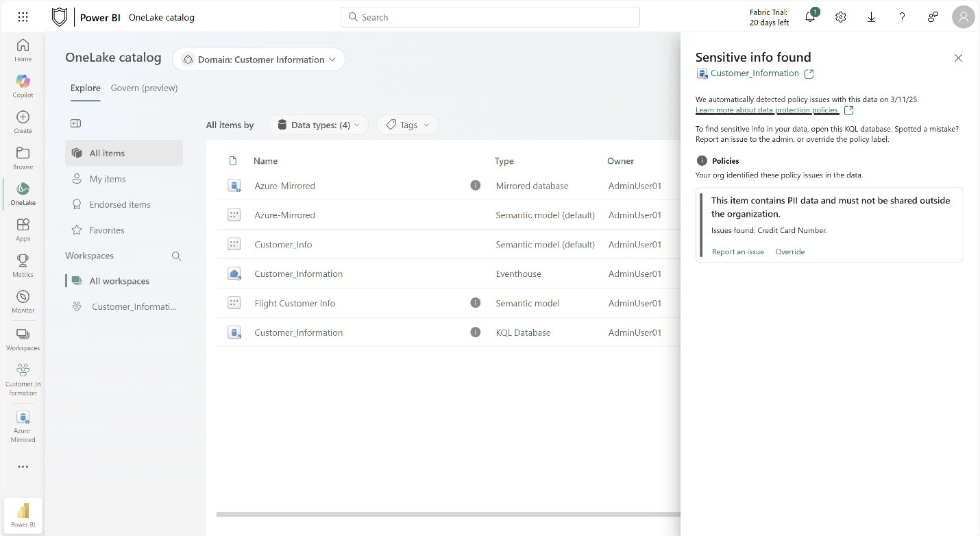
Task: Expand the Tags filter dropdown
Action: click(x=407, y=125)
